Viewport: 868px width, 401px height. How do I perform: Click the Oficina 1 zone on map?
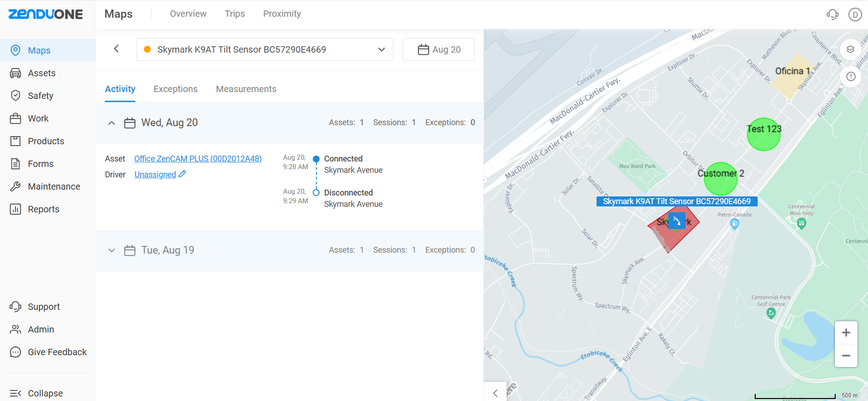pyautogui.click(x=793, y=76)
